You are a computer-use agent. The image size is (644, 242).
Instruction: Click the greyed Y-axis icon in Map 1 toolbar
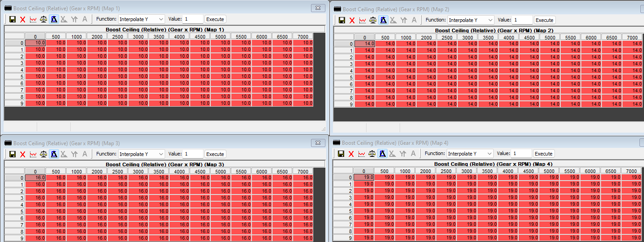point(74,19)
